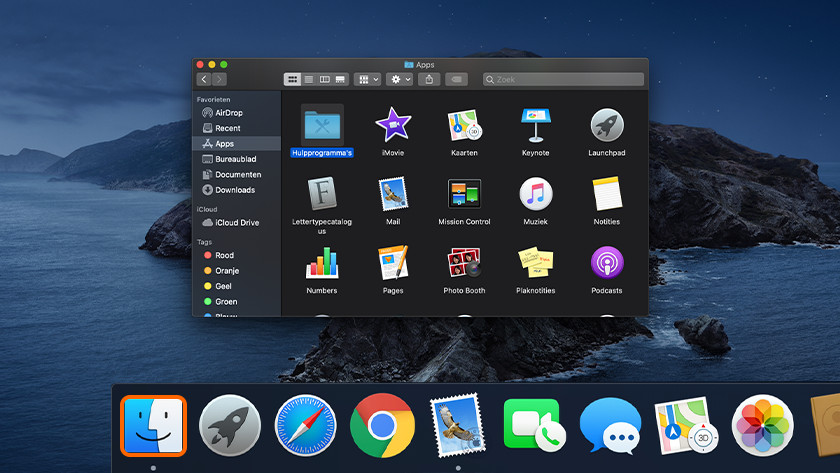Open Safari from the Dock

306,425
